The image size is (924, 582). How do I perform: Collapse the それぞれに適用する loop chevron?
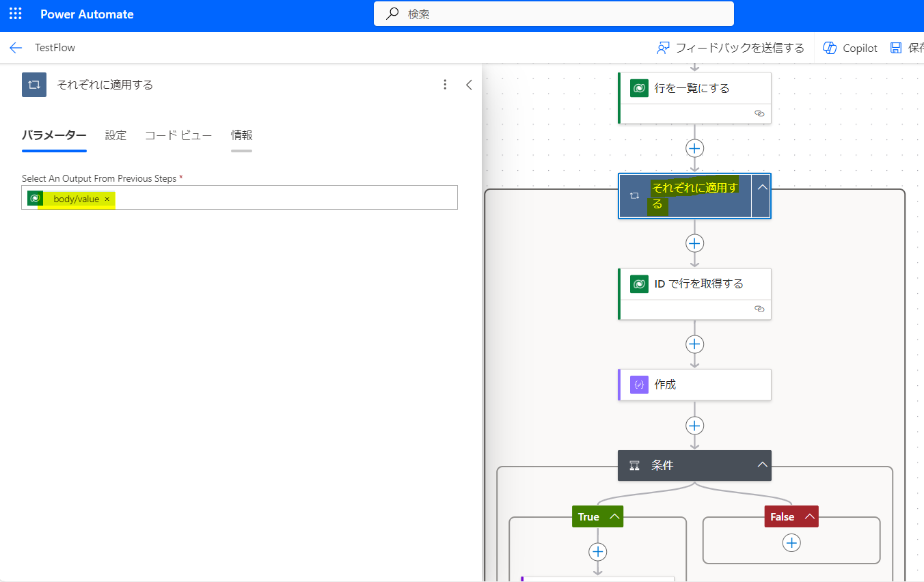click(761, 187)
